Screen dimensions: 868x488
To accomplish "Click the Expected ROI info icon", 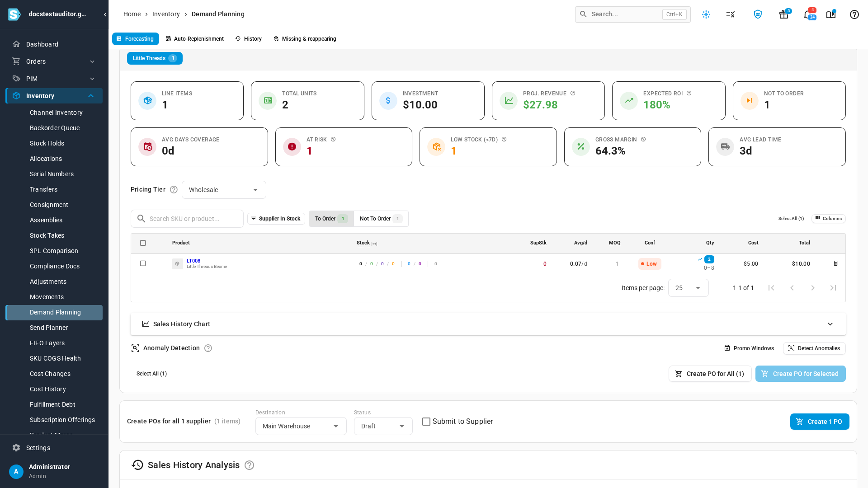I will [x=689, y=94].
